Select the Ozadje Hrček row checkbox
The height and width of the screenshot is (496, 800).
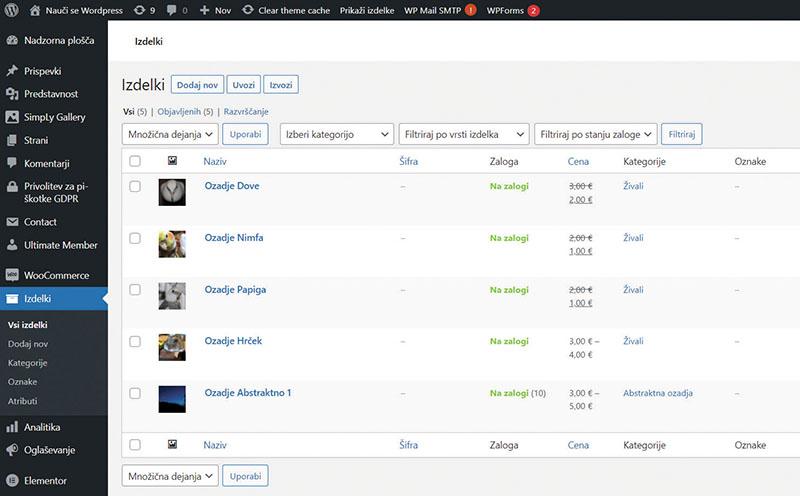[x=135, y=341]
